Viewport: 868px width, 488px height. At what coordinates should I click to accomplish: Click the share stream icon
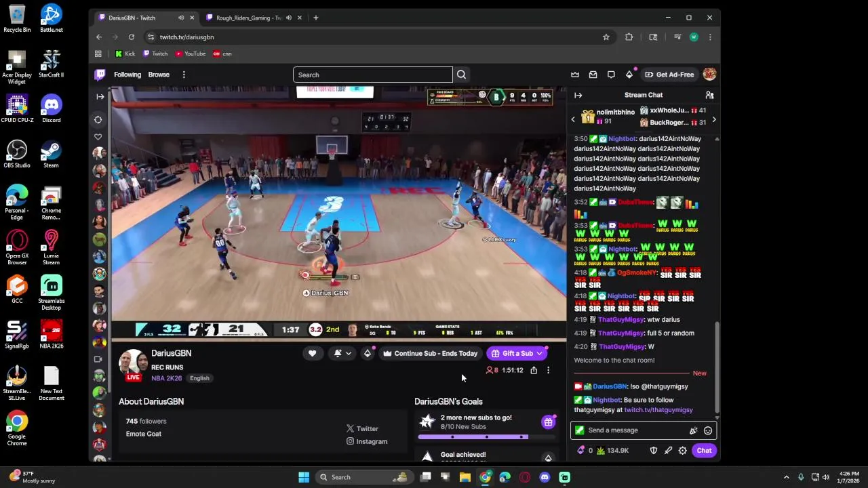pyautogui.click(x=534, y=370)
